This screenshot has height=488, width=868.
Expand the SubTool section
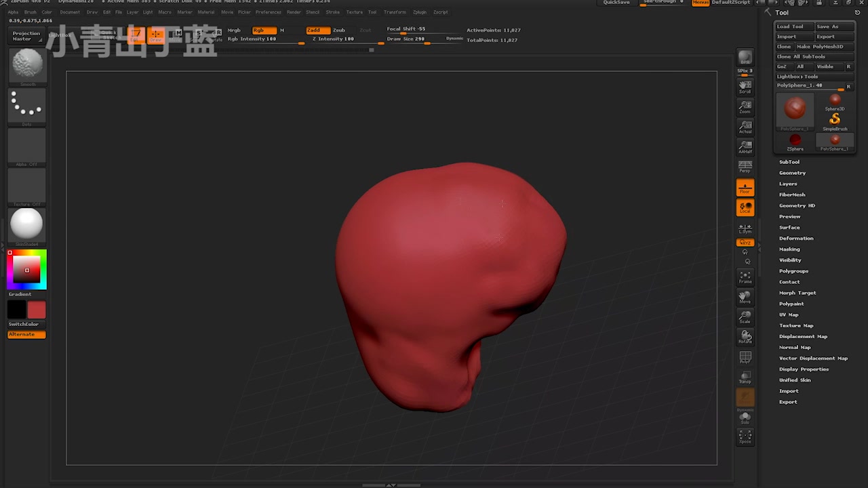pos(789,162)
